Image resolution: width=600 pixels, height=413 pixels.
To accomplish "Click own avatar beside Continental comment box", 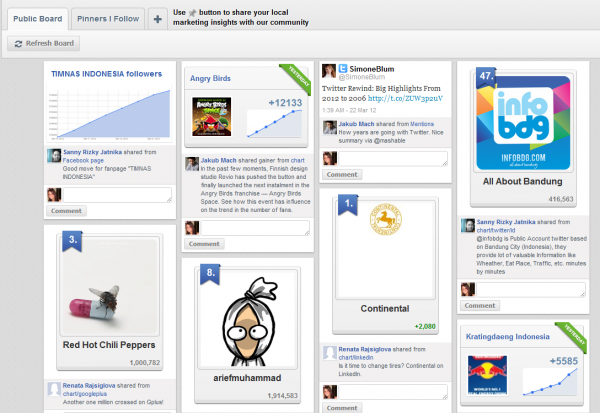I will coord(330,392).
